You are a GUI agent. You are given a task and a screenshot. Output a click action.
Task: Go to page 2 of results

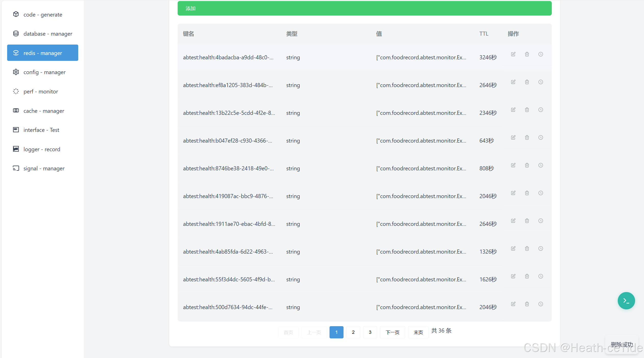pyautogui.click(x=353, y=332)
